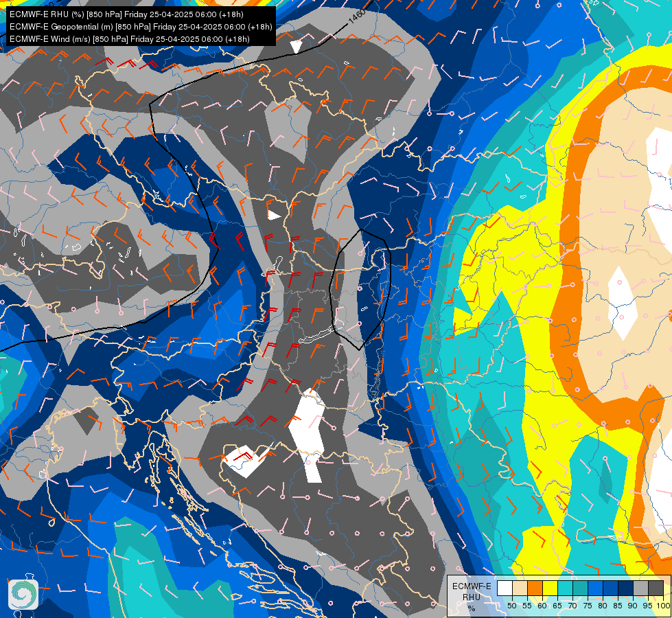Screen dimensions: 672x618
Task: Click the ECMWF-E RHU (%) title line
Action: click(126, 14)
